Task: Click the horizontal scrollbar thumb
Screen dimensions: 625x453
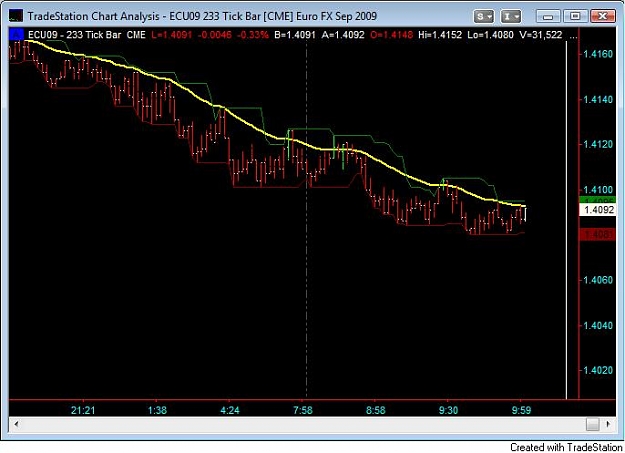Action: point(592,424)
